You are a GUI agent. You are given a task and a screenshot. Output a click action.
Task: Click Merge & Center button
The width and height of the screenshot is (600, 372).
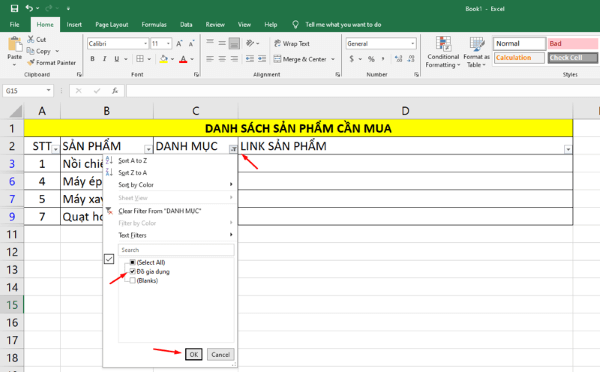pyautogui.click(x=301, y=59)
